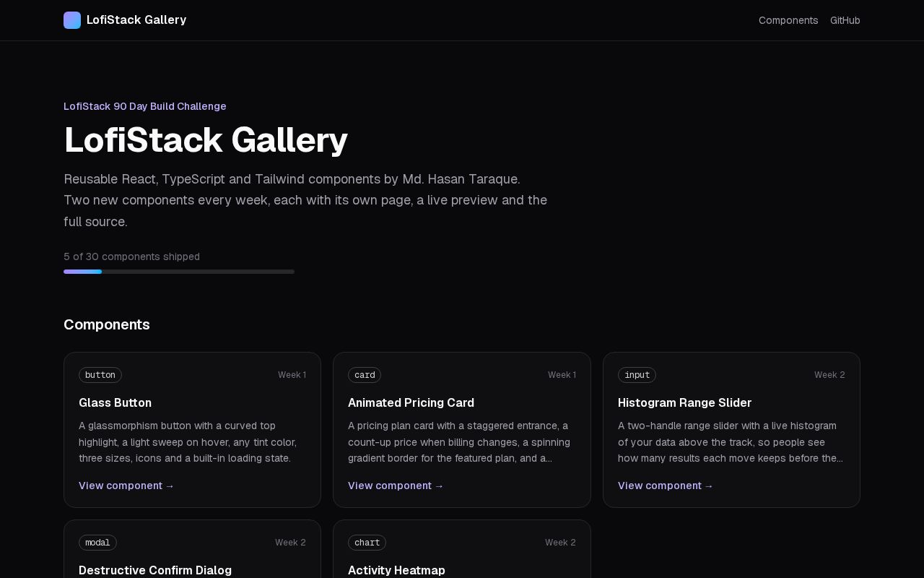Click the LofiStack gradient logo icon
The height and width of the screenshot is (578, 924).
pyautogui.click(x=72, y=20)
